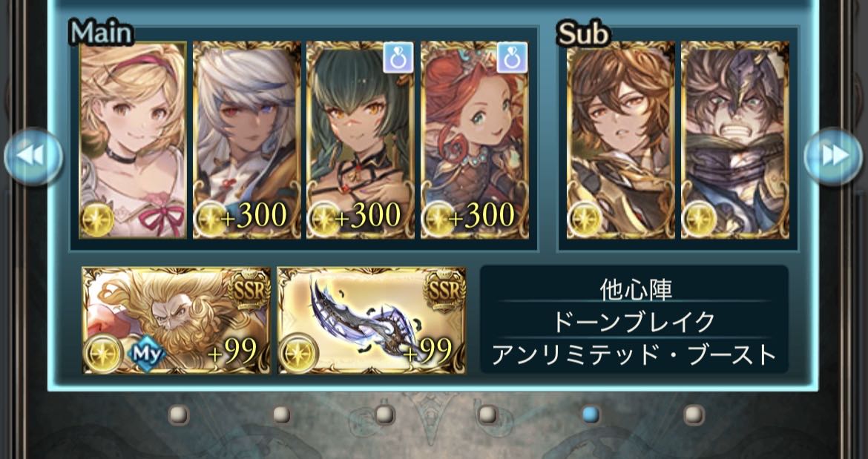Image resolution: width=868 pixels, height=459 pixels.
Task: Select white-haired character with +300
Action: [x=247, y=140]
